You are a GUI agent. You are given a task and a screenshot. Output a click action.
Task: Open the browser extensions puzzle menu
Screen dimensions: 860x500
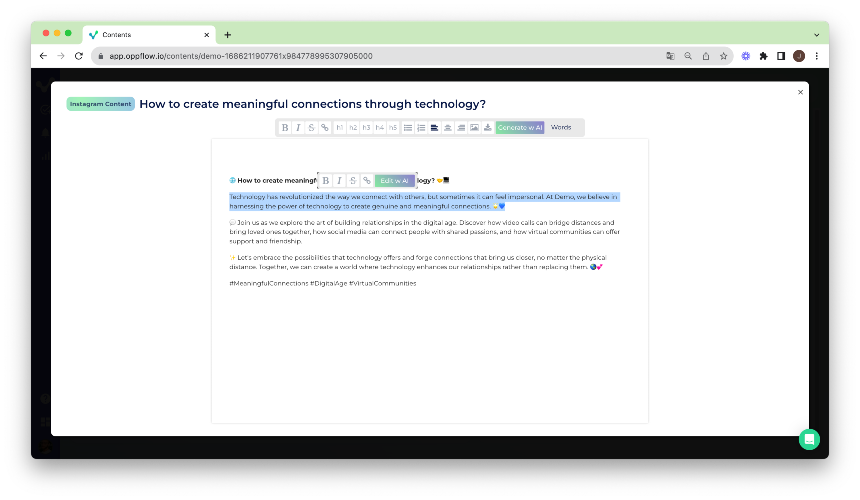(763, 56)
